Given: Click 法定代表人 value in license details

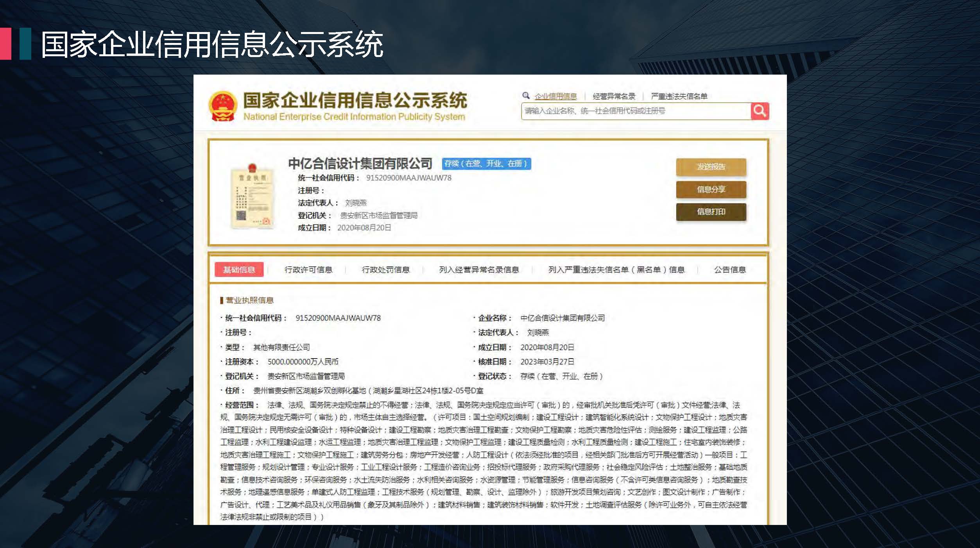Looking at the screenshot, I should point(538,332).
